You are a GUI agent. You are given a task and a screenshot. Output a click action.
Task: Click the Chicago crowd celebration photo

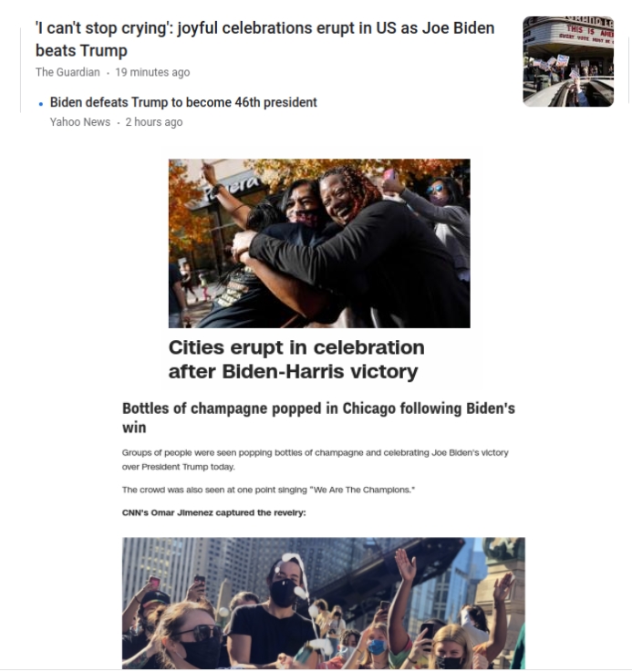click(323, 603)
